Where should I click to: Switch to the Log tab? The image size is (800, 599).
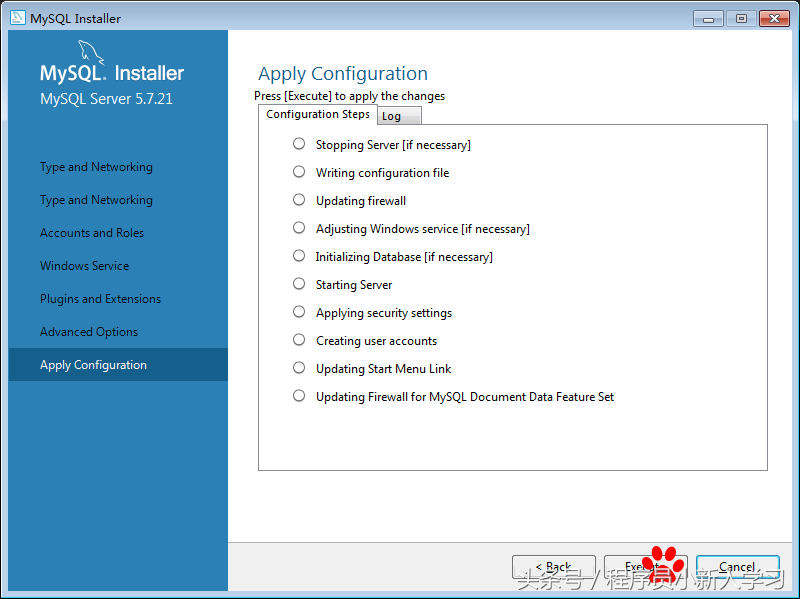(399, 116)
